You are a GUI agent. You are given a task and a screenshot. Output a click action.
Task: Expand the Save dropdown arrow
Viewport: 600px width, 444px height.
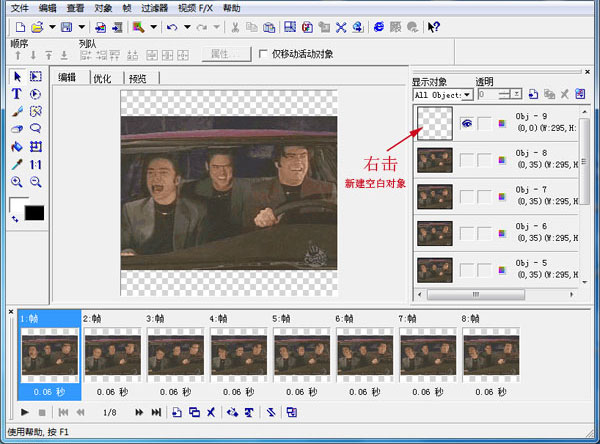coord(82,27)
